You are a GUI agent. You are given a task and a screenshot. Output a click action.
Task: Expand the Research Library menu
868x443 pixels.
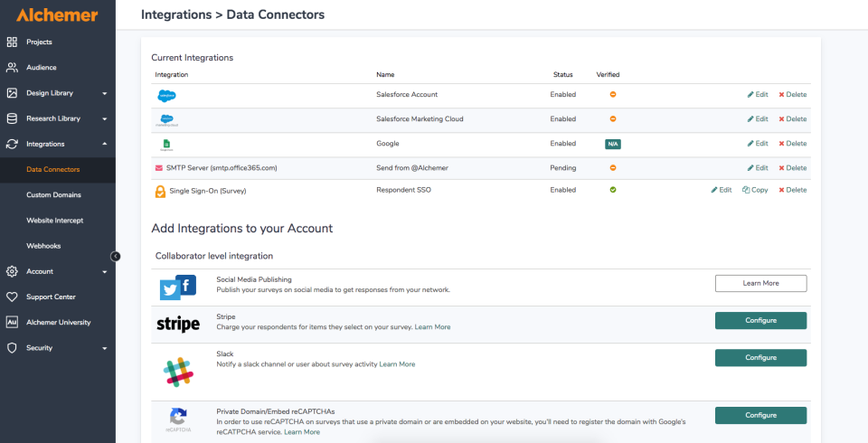click(105, 118)
